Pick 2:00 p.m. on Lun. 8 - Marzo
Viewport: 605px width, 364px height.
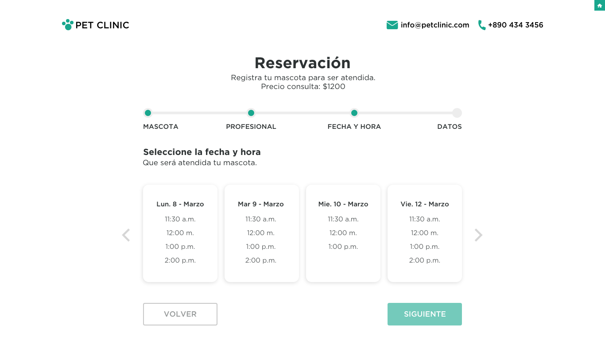tap(180, 260)
